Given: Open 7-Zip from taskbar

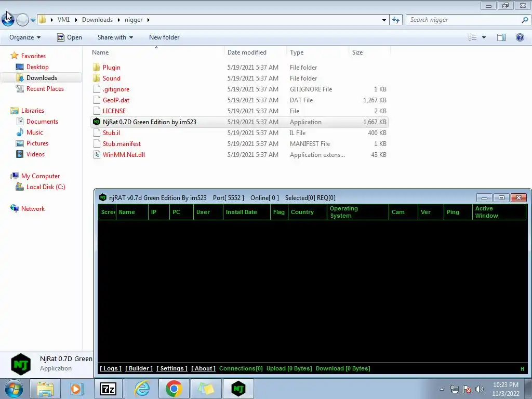Looking at the screenshot, I should (x=108, y=389).
